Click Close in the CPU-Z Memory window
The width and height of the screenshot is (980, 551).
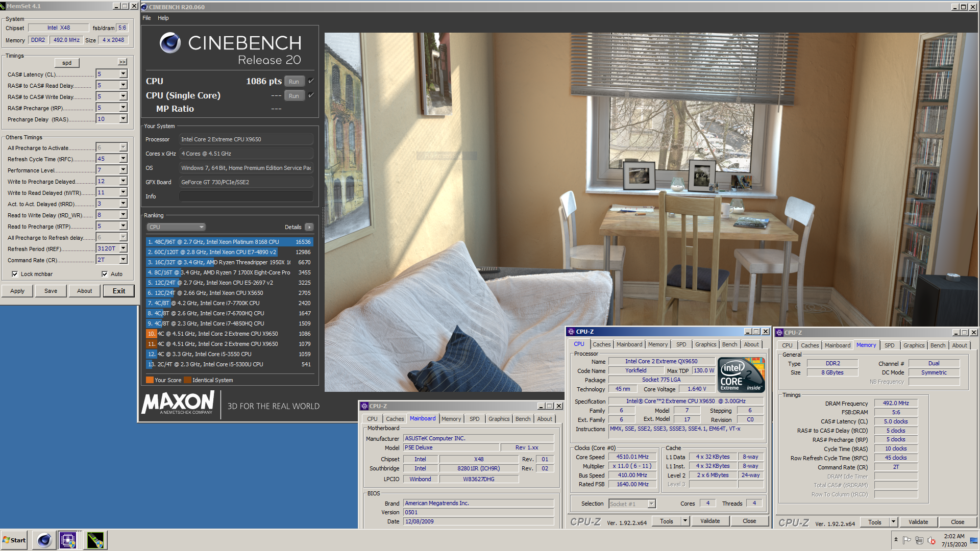pyautogui.click(x=958, y=522)
